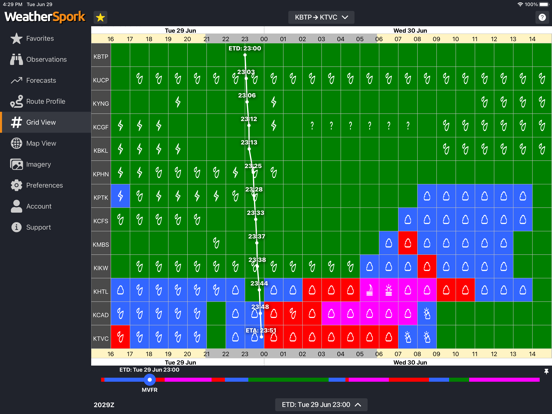Screen dimensions: 552x414
Task: Open the Observations section
Action: tap(45, 59)
